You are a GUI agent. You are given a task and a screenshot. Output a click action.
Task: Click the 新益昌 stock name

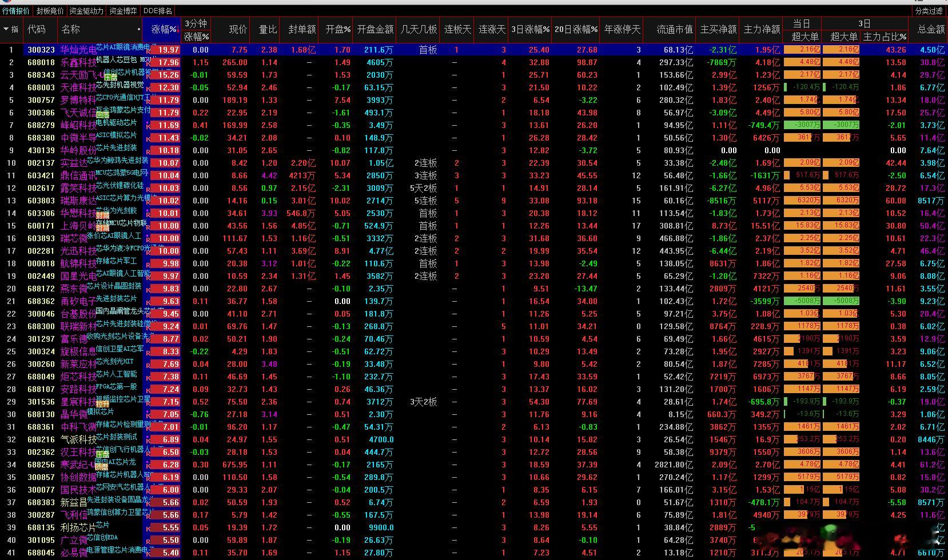(x=74, y=503)
